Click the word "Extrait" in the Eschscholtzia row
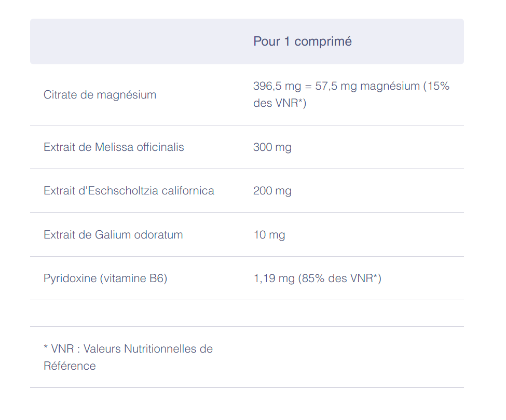This screenshot has height=420, width=506. (60, 191)
